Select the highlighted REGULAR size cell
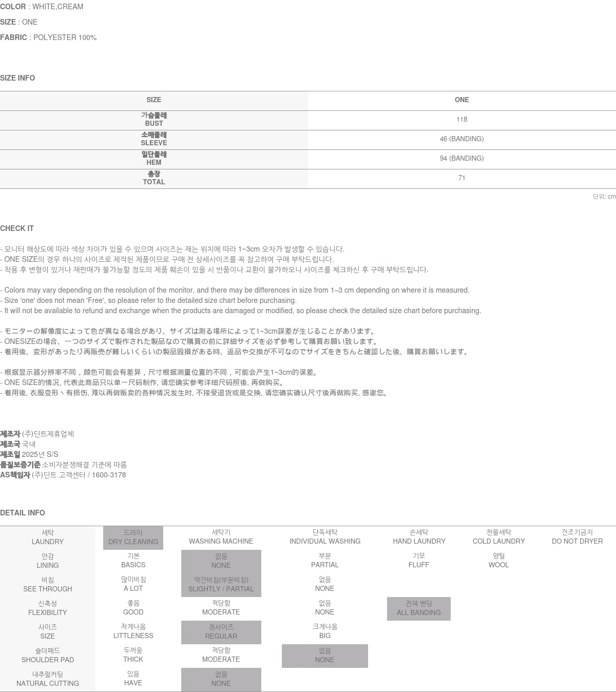This screenshot has height=692, width=616. click(221, 632)
